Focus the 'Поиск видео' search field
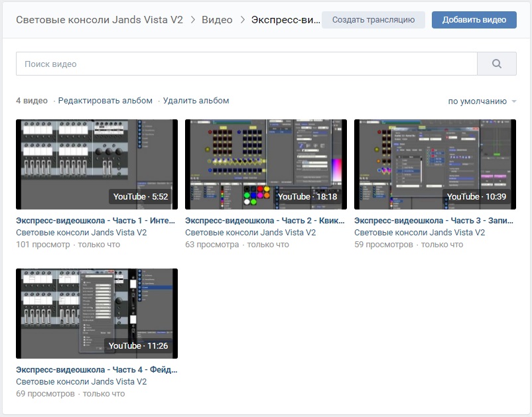The image size is (532, 417). (246, 64)
